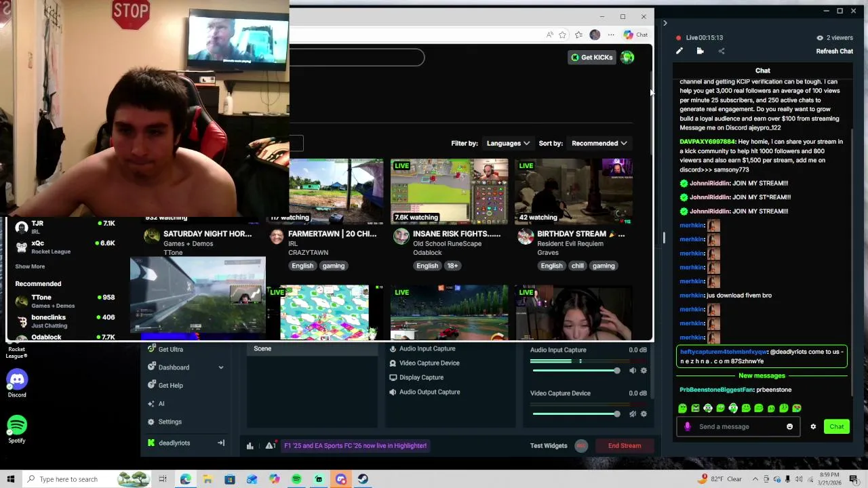
Task: Click the browser search bar on Kick
Action: [357, 58]
